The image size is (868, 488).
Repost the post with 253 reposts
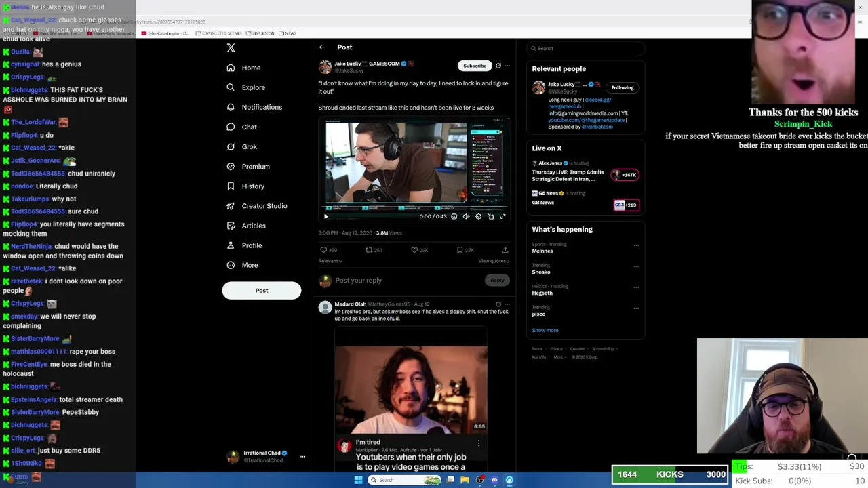(369, 250)
